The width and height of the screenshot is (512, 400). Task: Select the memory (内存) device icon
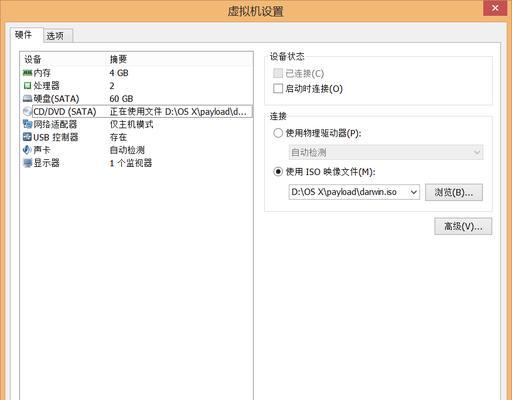coord(27,73)
